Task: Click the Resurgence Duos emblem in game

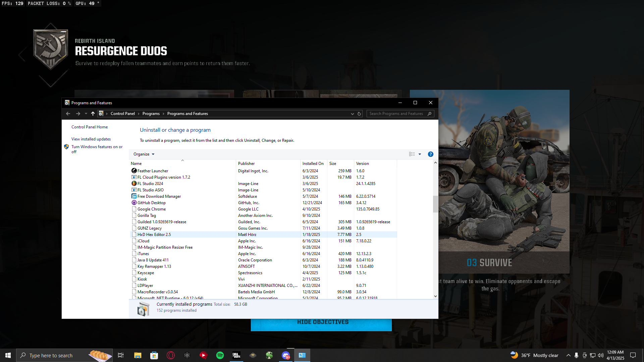Action: 51,50
